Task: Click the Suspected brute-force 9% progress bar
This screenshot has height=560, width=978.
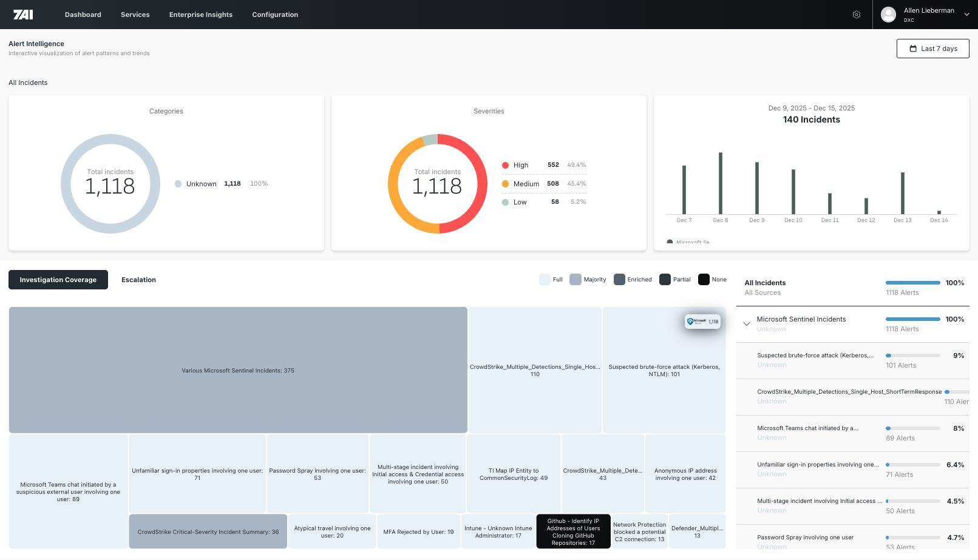Action: tap(913, 356)
